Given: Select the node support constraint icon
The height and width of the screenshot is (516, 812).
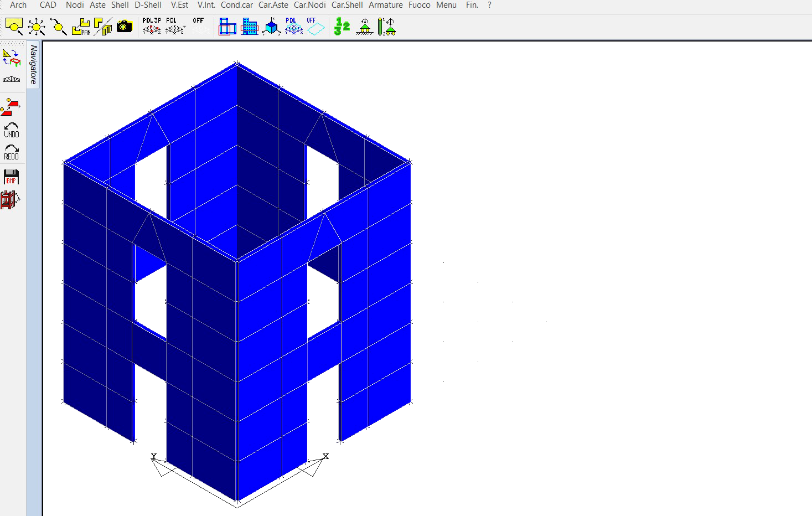Looking at the screenshot, I should pyautogui.click(x=364, y=27).
